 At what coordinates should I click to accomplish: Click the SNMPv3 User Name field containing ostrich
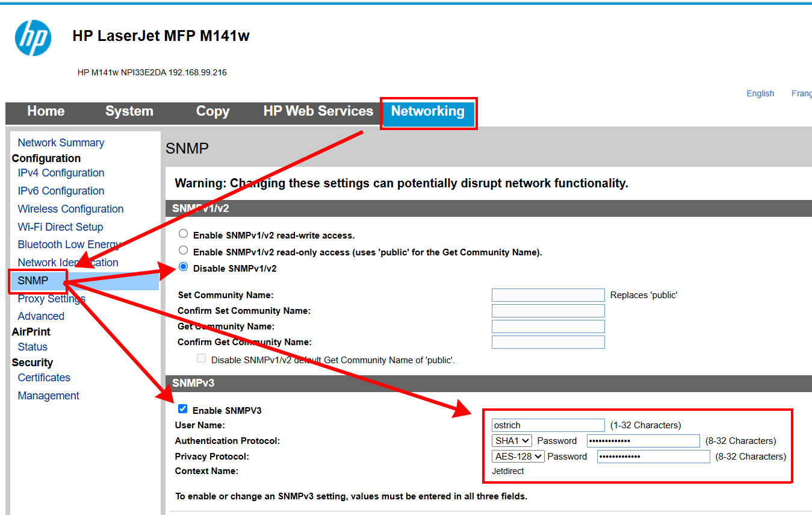[x=548, y=425]
